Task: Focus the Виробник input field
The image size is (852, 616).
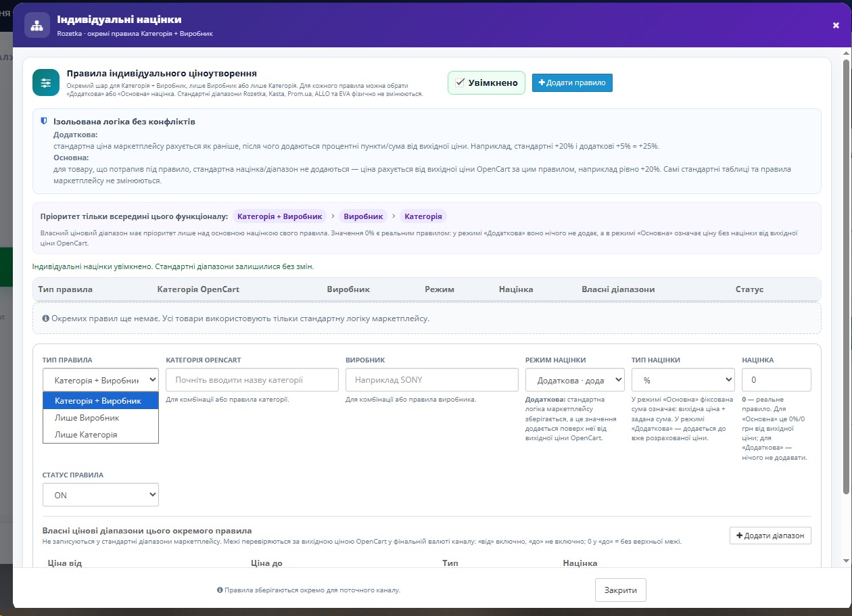Action: pos(432,380)
